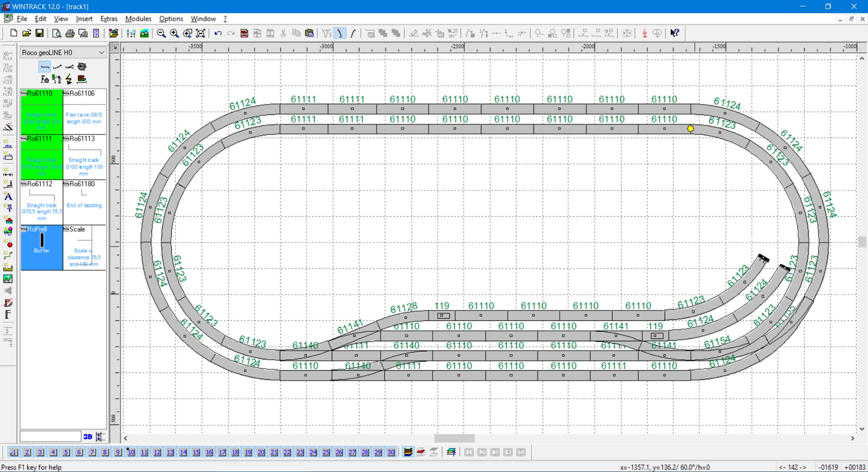868x472 pixels.
Task: Toggle layer 30 visibility button
Action: point(391,452)
